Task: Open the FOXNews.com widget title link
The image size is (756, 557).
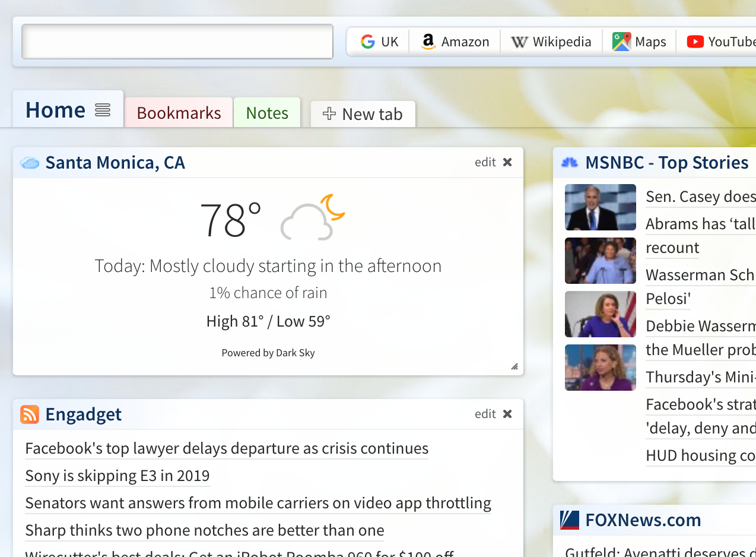Action: [643, 520]
